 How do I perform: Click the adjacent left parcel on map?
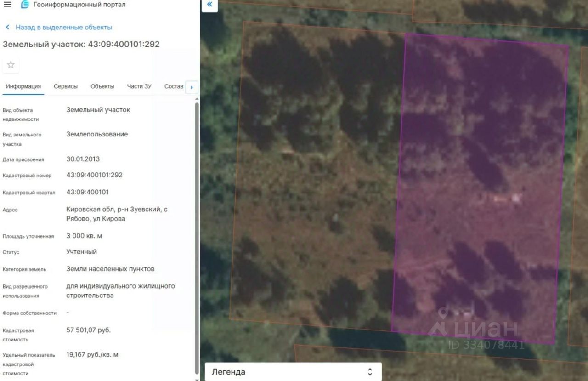(x=317, y=175)
